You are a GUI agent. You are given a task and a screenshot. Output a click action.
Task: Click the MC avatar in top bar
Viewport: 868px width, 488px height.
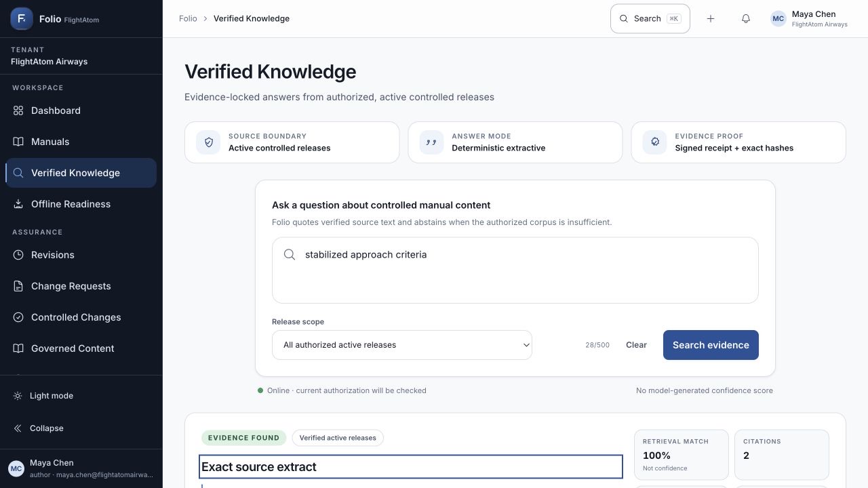[x=778, y=19]
